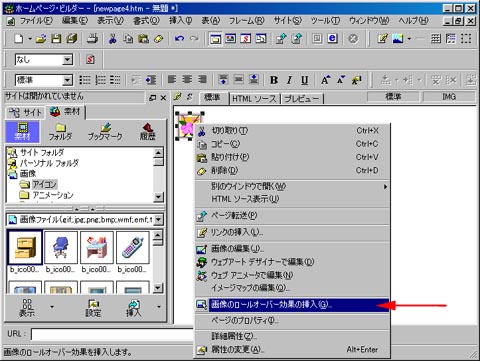Click the Copy toolbar icon

coord(128,39)
